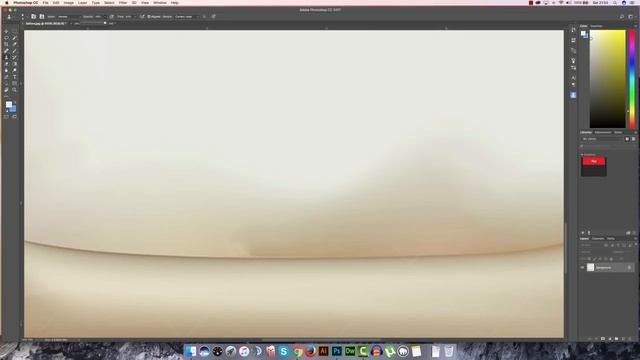Image resolution: width=640 pixels, height=360 pixels.
Task: Select the Zoom tool
Action: [x=14, y=90]
